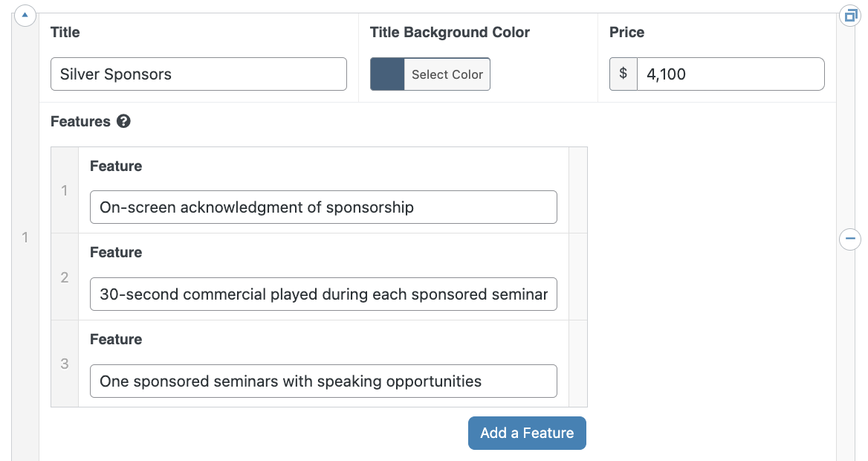
Task: Click the Price field showing 4,100
Action: (731, 74)
